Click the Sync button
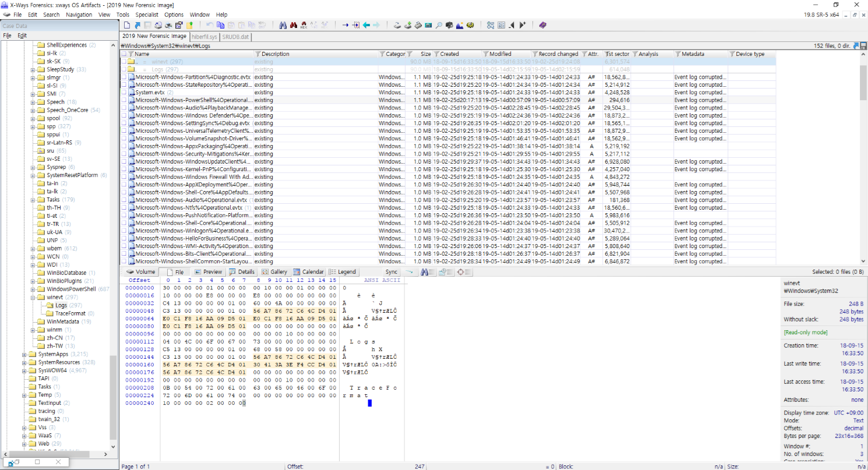 [391, 272]
